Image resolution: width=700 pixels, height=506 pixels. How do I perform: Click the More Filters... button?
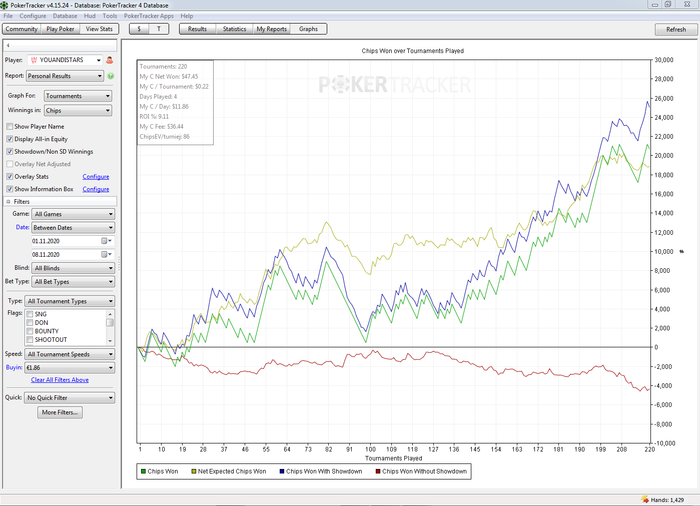click(x=60, y=412)
